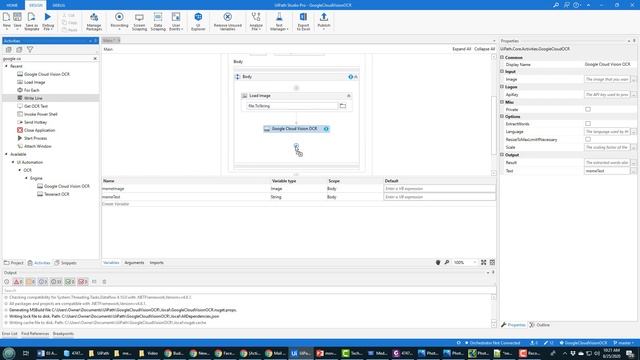Collapse the Common property section
This screenshot has height=360, width=640.
tap(502, 58)
